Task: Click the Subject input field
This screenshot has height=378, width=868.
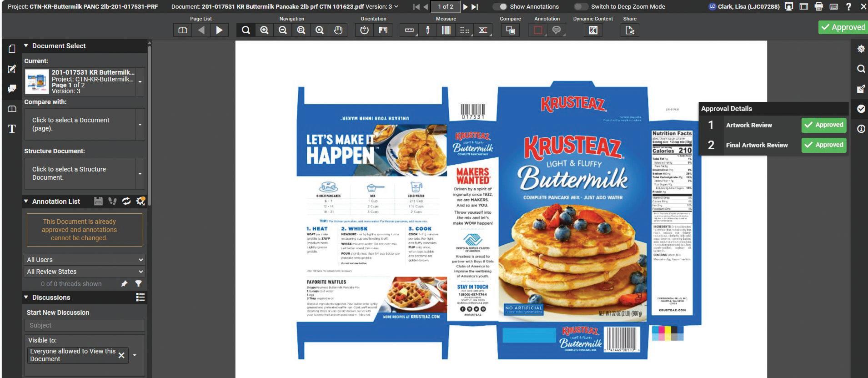Action: (x=85, y=325)
